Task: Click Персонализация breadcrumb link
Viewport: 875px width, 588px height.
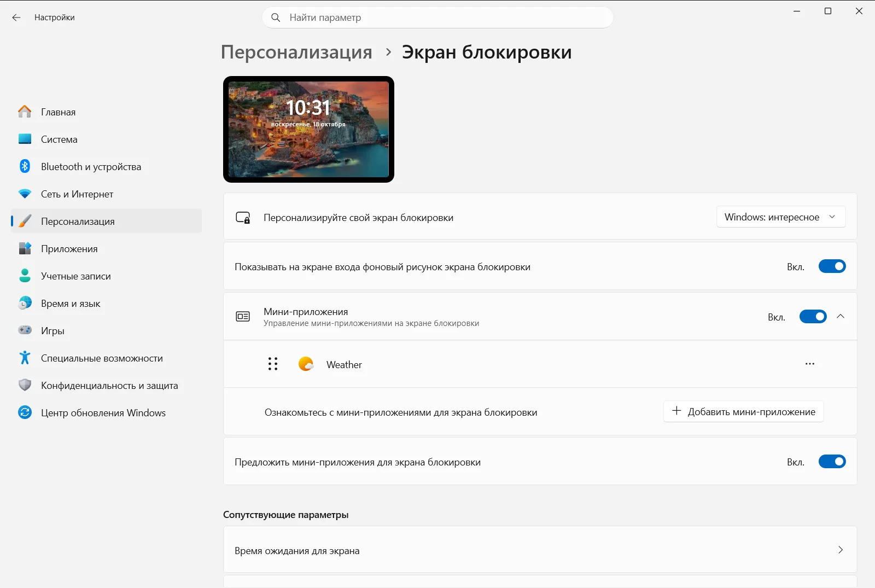Action: [x=296, y=52]
